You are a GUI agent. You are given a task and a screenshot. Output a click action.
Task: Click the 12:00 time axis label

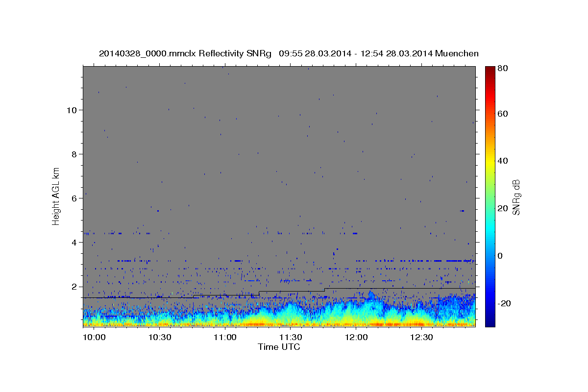[x=356, y=338]
